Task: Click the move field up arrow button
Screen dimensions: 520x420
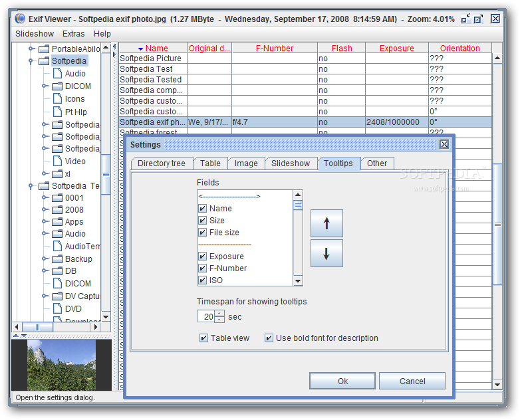Action: pos(326,223)
